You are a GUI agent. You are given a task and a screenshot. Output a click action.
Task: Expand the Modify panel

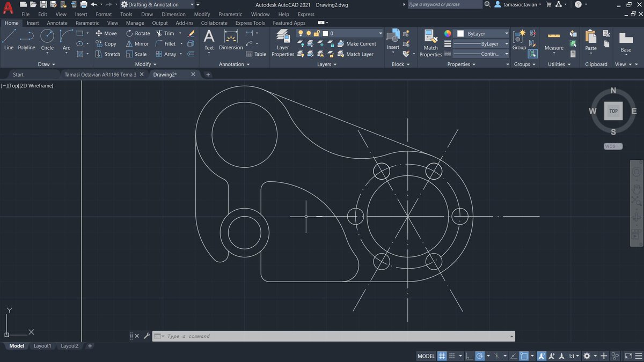point(145,64)
